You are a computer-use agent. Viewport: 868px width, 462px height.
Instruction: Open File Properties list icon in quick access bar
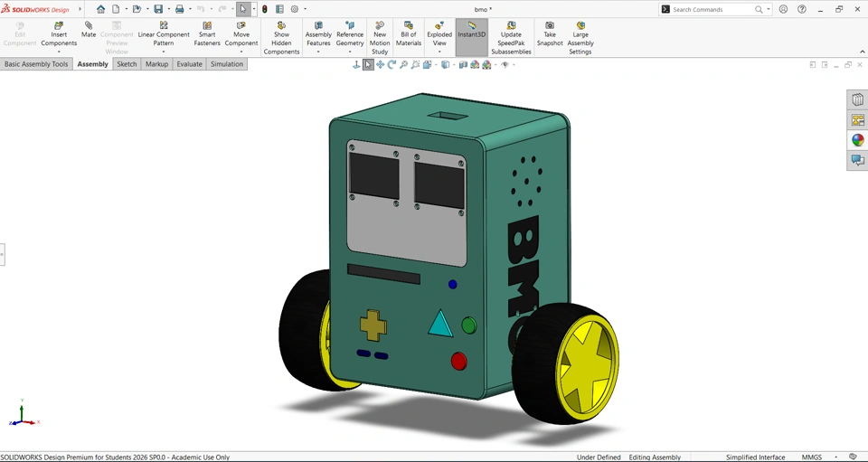click(x=279, y=9)
